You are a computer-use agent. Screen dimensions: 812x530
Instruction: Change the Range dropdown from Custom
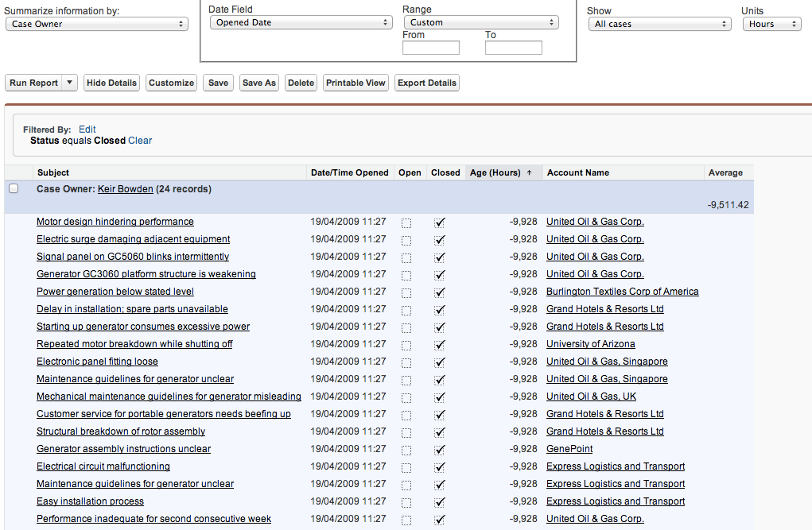pos(480,22)
